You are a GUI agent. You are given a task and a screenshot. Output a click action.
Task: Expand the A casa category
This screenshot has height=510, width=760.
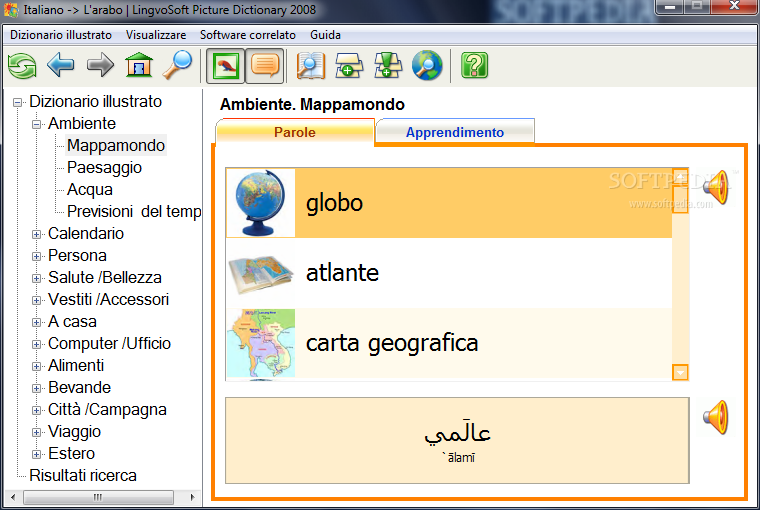point(36,322)
